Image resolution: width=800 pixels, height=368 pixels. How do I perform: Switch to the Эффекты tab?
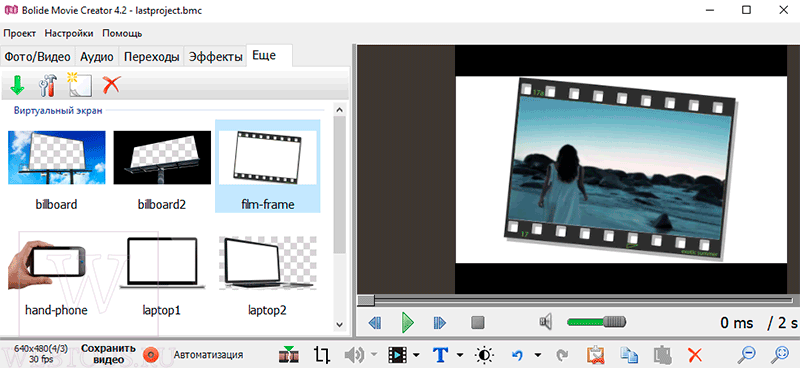[x=215, y=57]
